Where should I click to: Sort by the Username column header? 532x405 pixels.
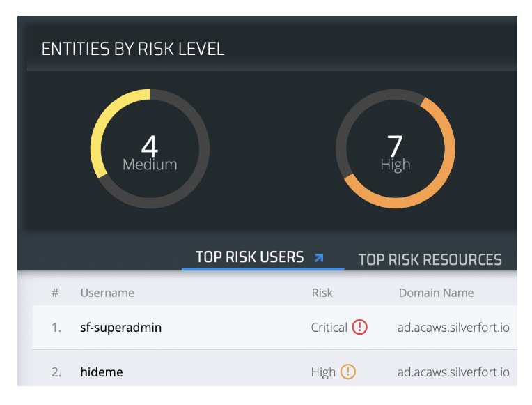[x=107, y=293]
